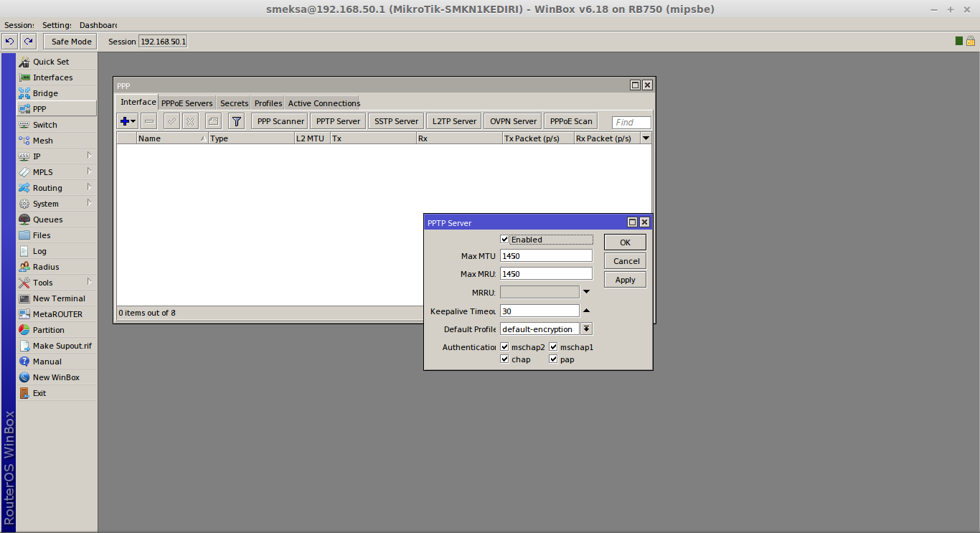Collapse the Keepalive Timeout arrow
The height and width of the screenshot is (533, 980).
(x=586, y=311)
